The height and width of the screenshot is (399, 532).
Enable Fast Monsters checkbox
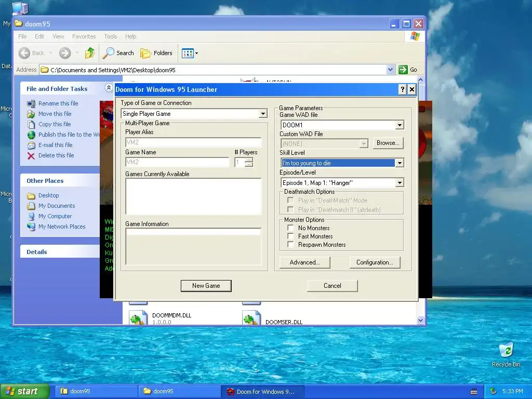[290, 236]
